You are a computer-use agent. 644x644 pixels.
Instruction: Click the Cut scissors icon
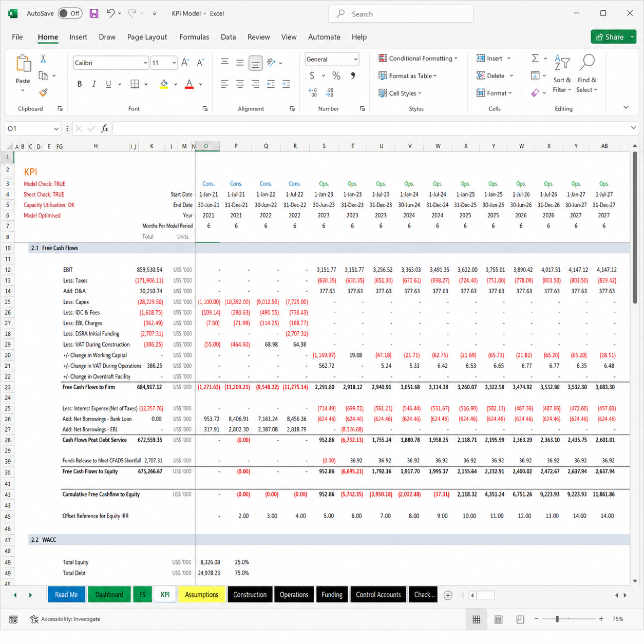pyautogui.click(x=43, y=59)
